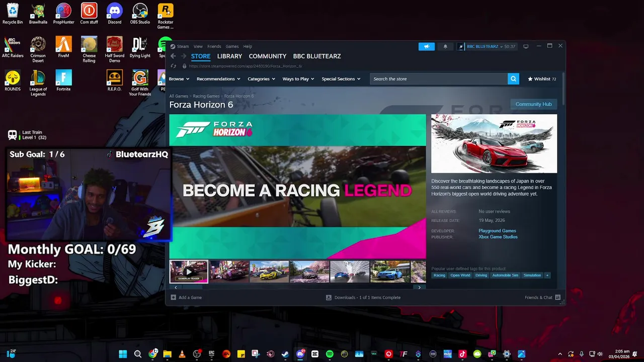Viewport: 644px width, 362px height.
Task: Expand more tags plus button
Action: click(x=547, y=275)
